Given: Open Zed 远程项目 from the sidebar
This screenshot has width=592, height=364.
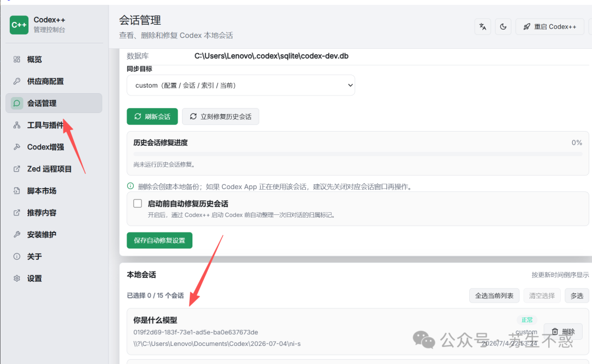Looking at the screenshot, I should click(x=54, y=169).
